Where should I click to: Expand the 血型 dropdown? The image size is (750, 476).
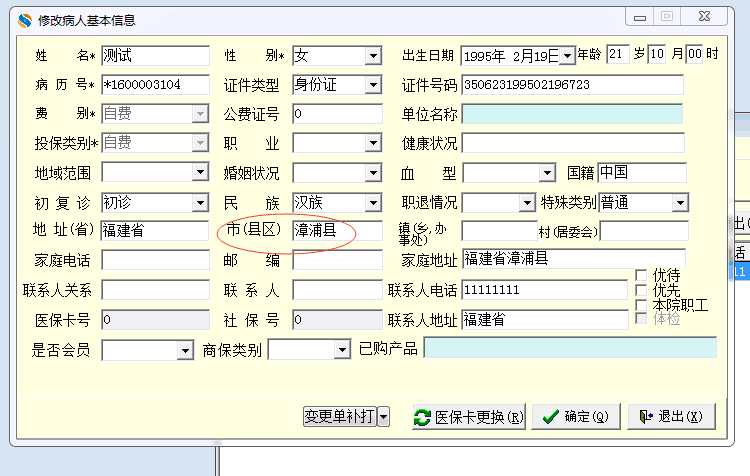coord(547,173)
